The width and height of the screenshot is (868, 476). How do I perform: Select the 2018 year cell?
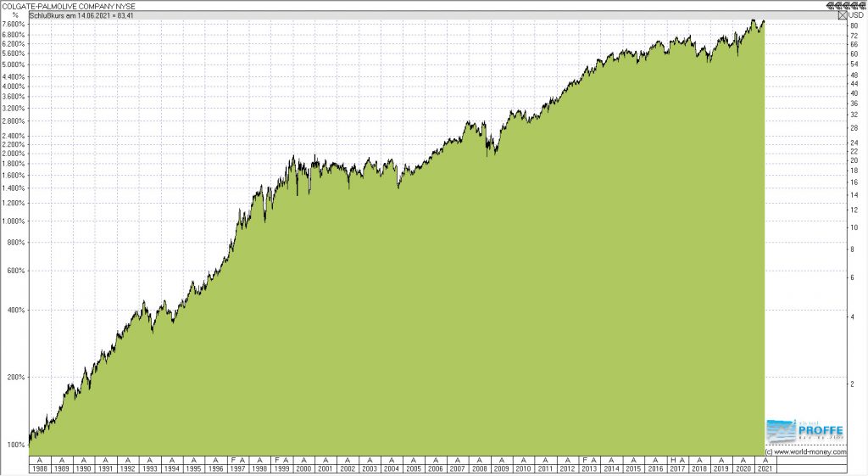tap(699, 468)
